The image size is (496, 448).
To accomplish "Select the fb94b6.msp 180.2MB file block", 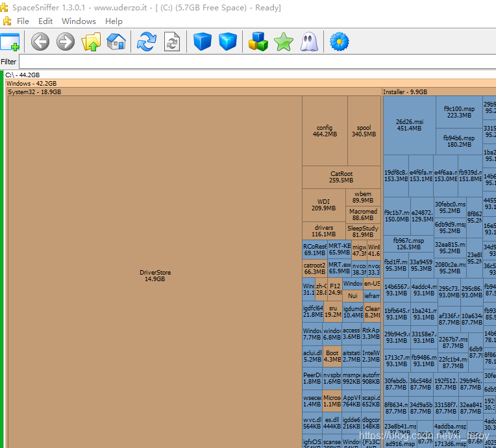I will pyautogui.click(x=459, y=142).
